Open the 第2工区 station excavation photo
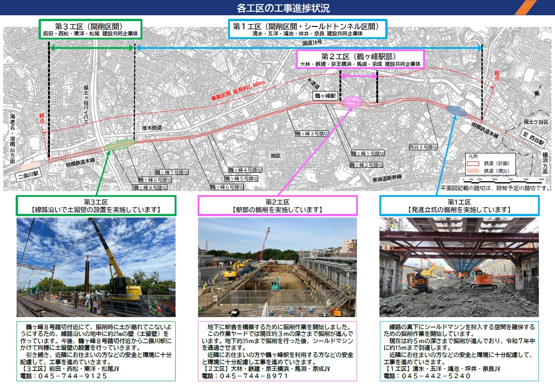555x392 pixels. point(277,267)
